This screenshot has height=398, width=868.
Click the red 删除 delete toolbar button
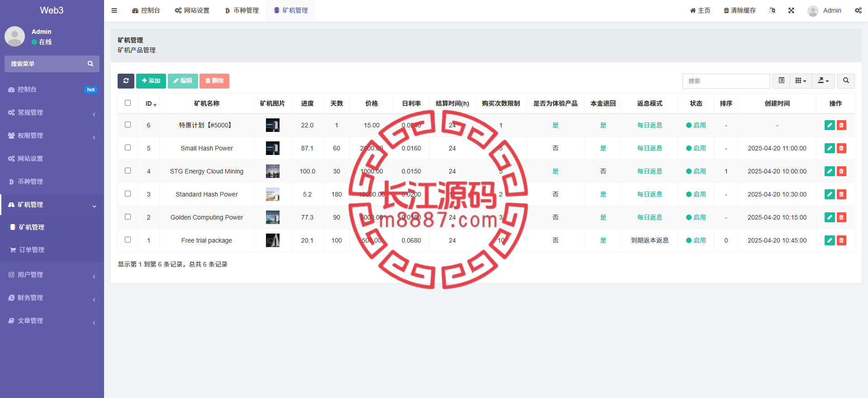pyautogui.click(x=214, y=81)
